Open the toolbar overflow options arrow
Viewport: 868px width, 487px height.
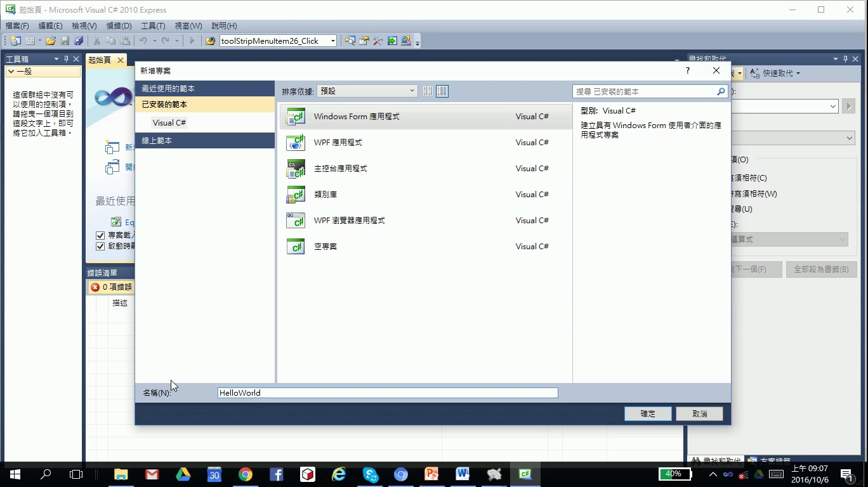418,42
